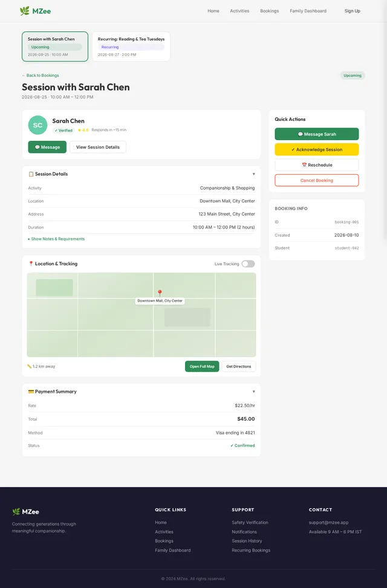Click the Verified badge
This screenshot has width=387, height=588.
(x=63, y=130)
